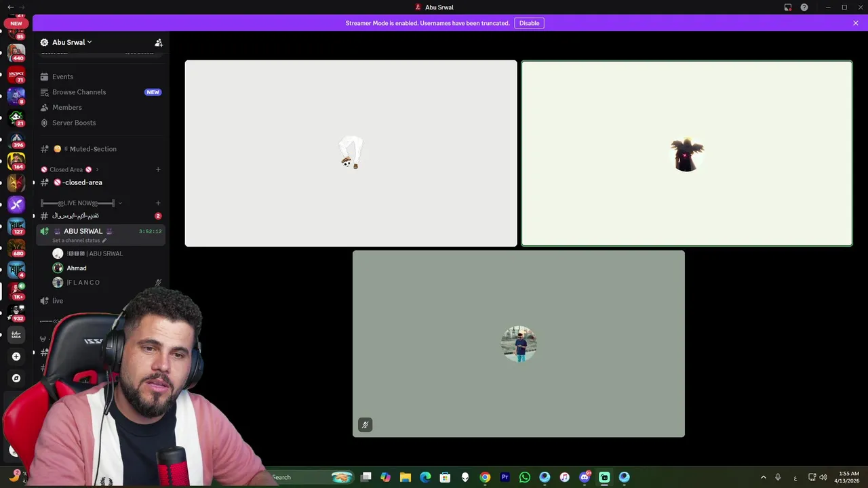Open the server with 440 badge
This screenshot has height=488, width=868.
coord(16,52)
